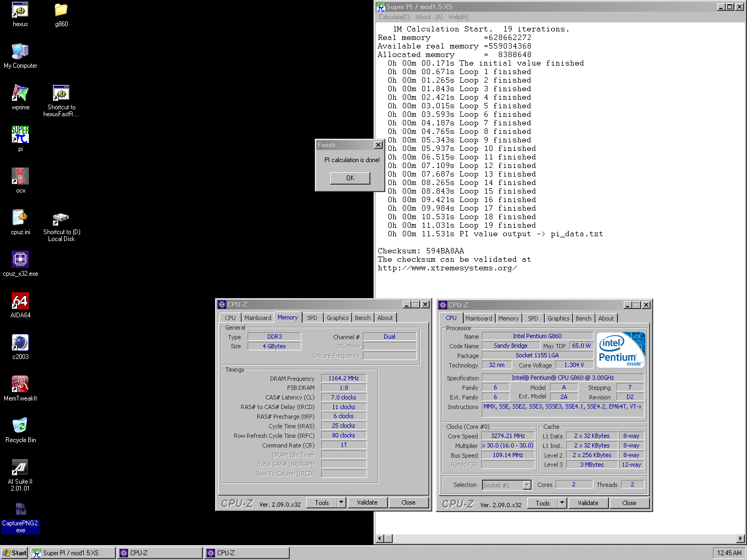This screenshot has width=747, height=560.
Task: Click Validate in Processor CPU-Z window
Action: click(588, 503)
